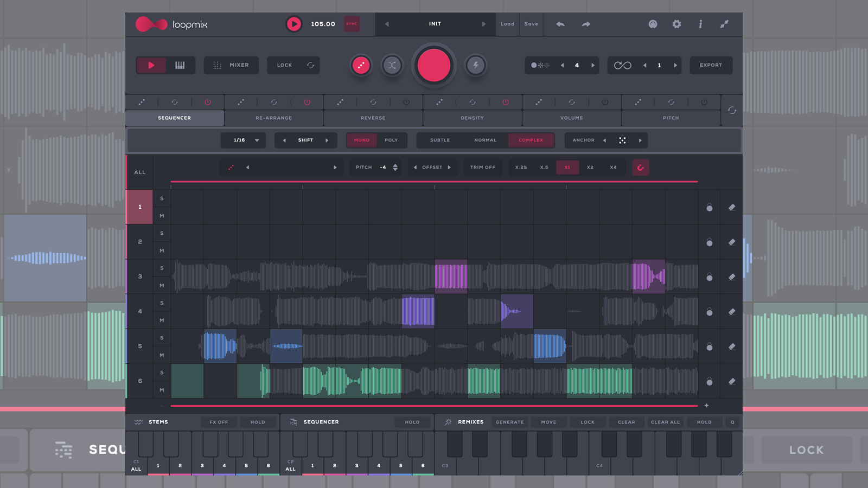Lock track 1 with the padlock icon

pos(709,207)
